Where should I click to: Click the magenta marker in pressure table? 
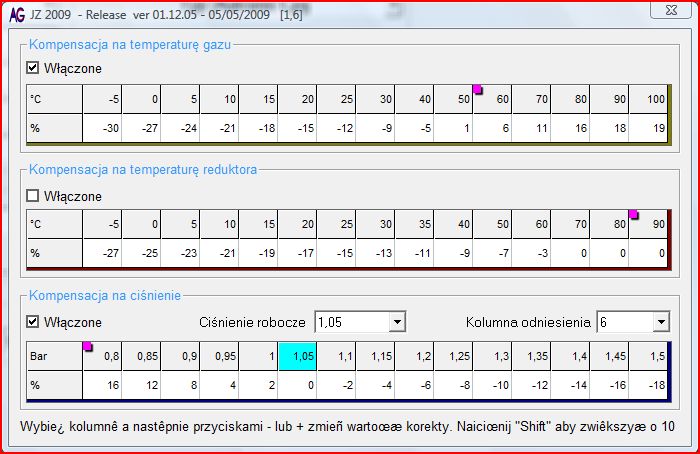coord(88,346)
